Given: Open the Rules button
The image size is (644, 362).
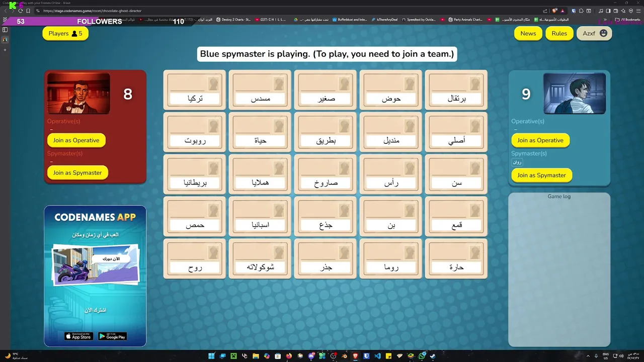Looking at the screenshot, I should click(x=559, y=33).
